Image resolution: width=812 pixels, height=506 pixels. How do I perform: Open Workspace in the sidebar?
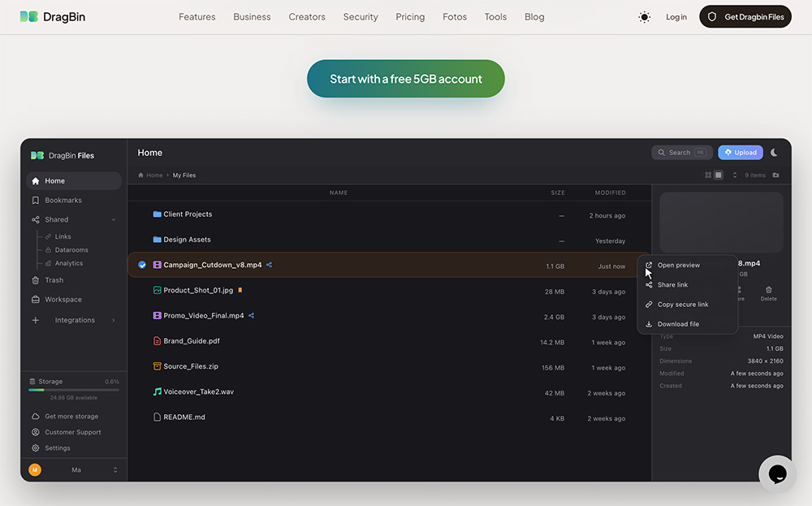click(x=63, y=300)
